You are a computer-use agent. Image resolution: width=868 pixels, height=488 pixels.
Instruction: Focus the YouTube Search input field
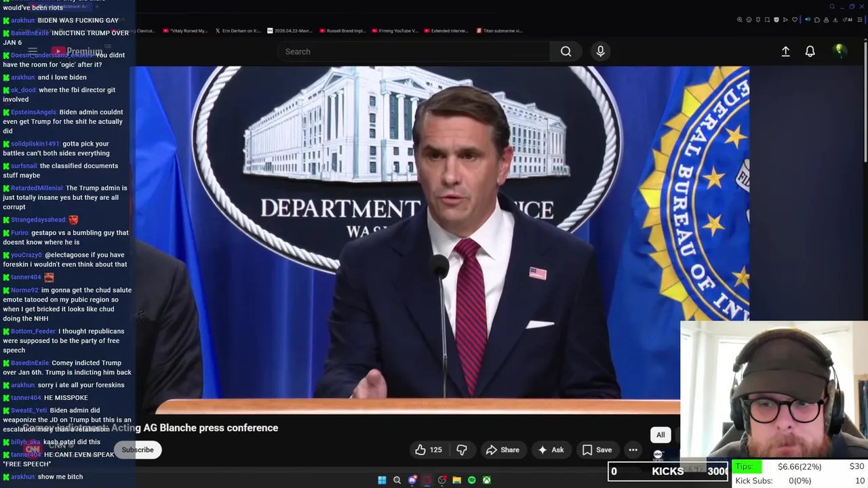[414, 52]
